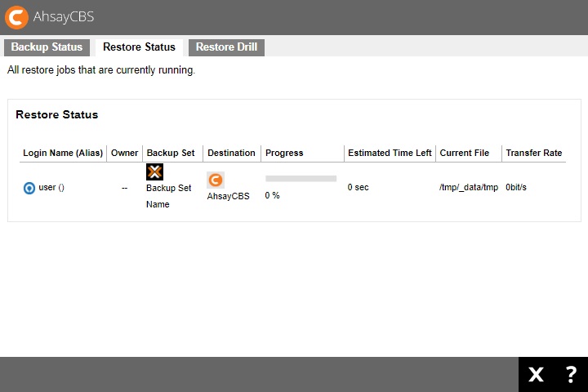Click the Backup Set icon with X

coord(154,171)
